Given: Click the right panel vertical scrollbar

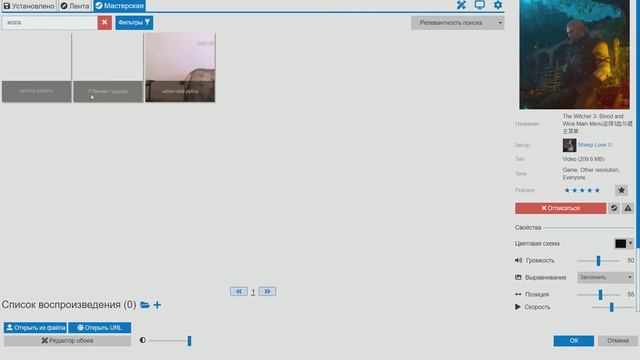Looking at the screenshot, I should [x=638, y=155].
